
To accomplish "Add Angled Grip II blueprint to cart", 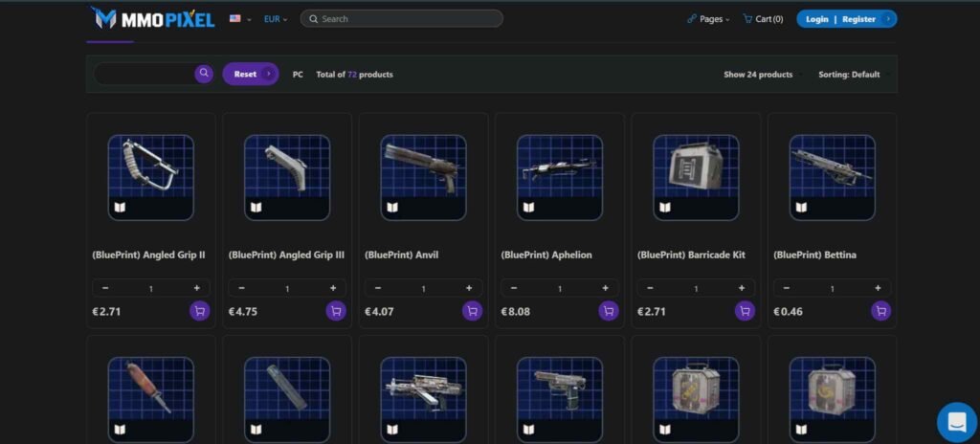I will 199,311.
